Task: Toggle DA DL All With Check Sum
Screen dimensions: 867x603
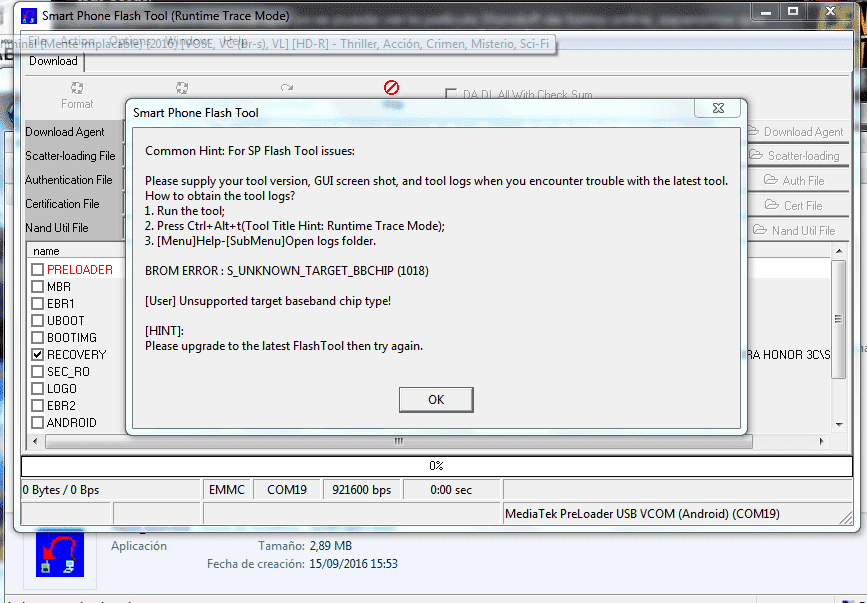Action: point(451,94)
